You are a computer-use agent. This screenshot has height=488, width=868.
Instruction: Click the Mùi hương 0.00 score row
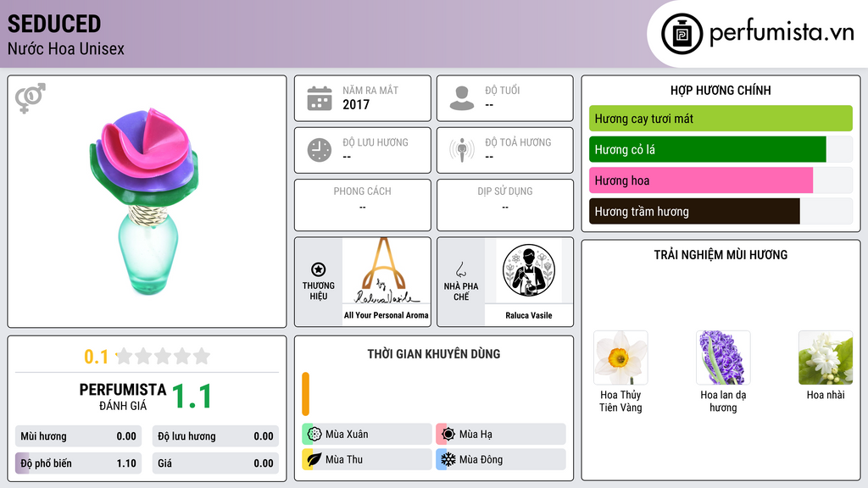tap(78, 436)
